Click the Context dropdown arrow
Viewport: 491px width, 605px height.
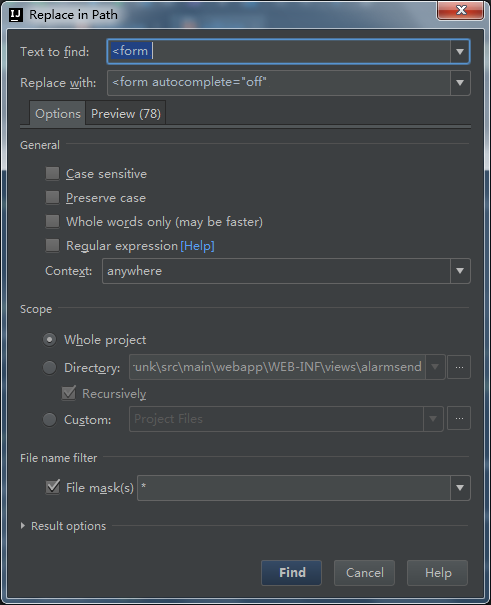(460, 271)
